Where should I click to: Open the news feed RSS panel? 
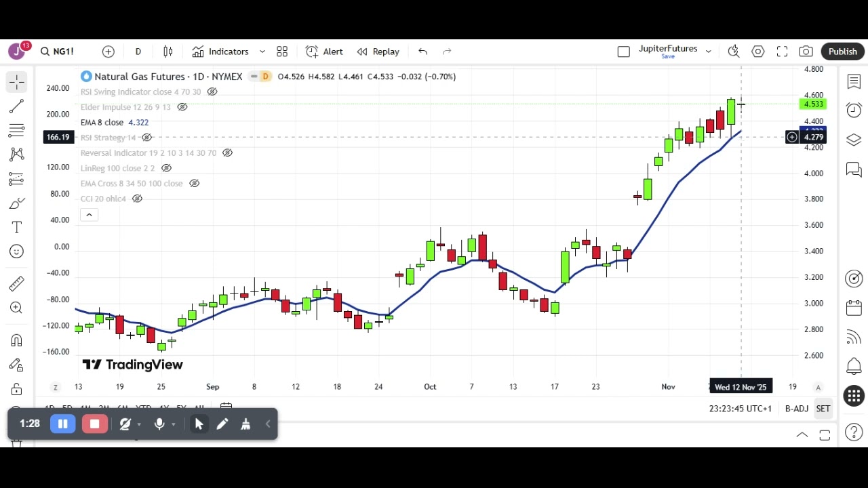click(854, 337)
